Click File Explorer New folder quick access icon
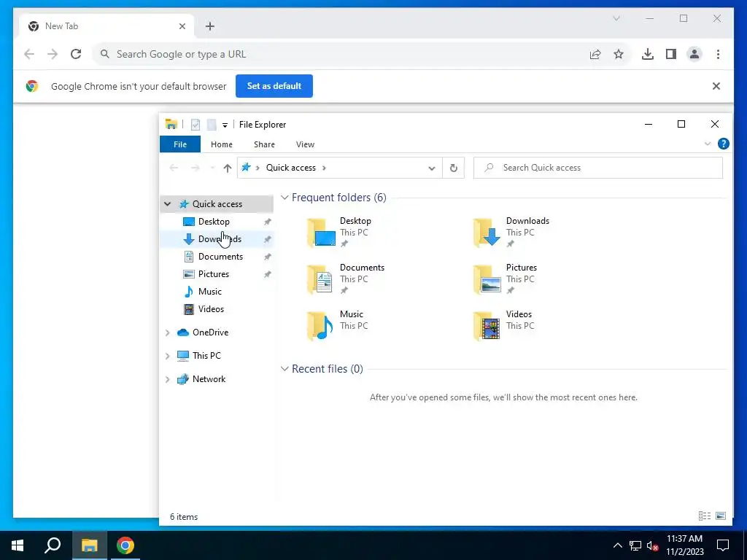Image resolution: width=747 pixels, height=560 pixels. 212,125
